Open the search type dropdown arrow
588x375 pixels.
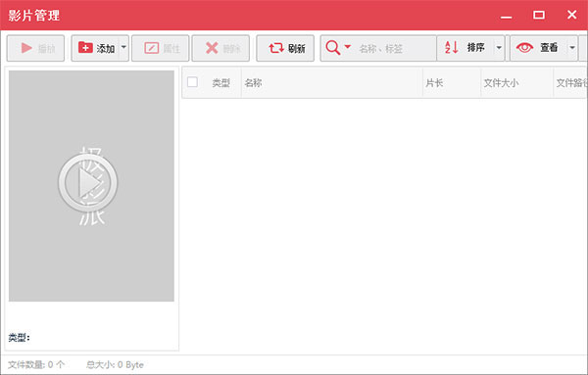[x=347, y=47]
